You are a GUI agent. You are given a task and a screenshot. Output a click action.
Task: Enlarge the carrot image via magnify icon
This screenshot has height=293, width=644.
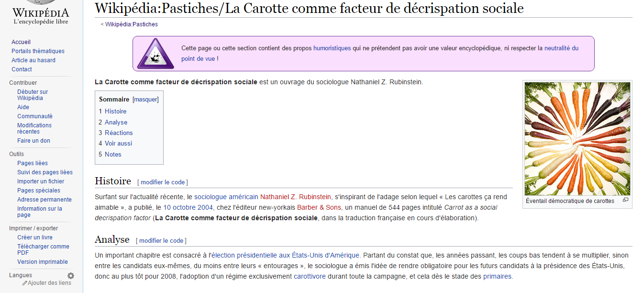pyautogui.click(x=625, y=201)
